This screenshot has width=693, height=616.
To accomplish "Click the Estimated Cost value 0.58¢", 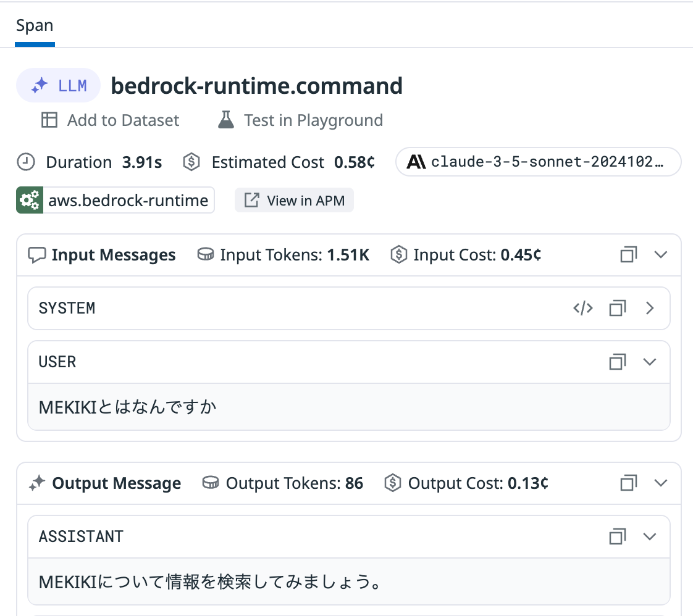I will [x=355, y=162].
